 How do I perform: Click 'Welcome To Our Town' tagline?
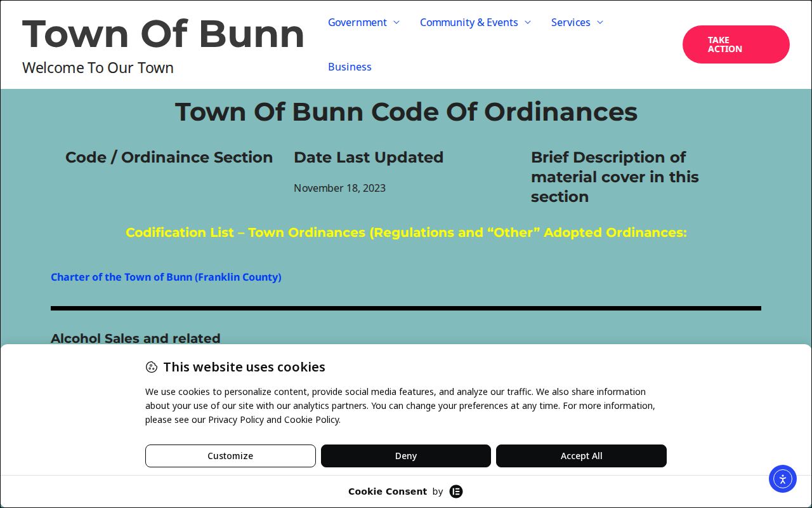pos(98,68)
